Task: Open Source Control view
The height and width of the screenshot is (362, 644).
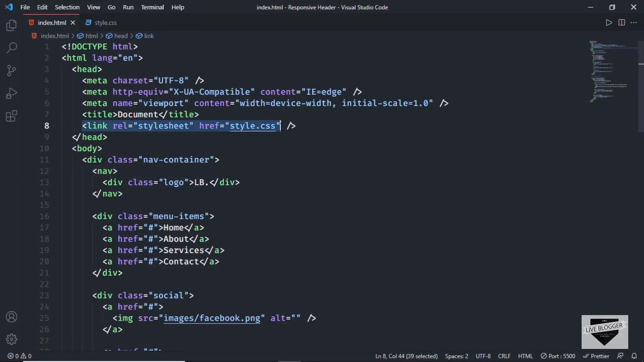Action: pos(11,70)
